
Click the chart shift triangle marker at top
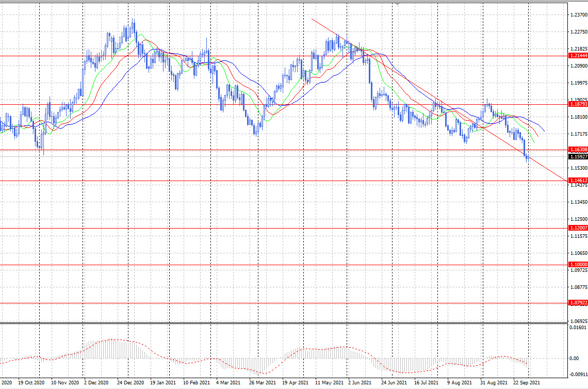tap(397, 4)
